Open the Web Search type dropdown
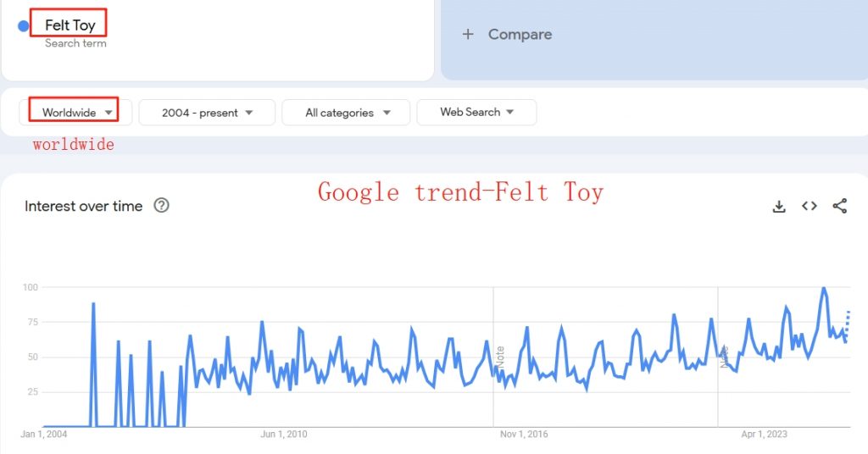Image resolution: width=868 pixels, height=454 pixels. point(476,113)
